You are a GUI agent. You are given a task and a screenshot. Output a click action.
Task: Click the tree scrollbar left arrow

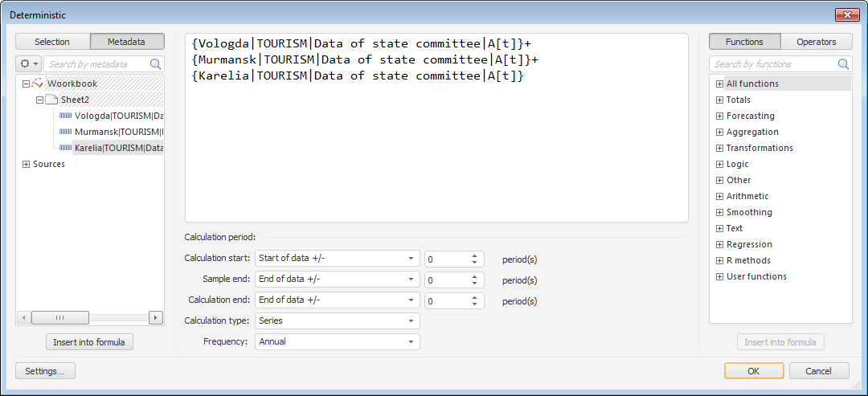[24, 317]
